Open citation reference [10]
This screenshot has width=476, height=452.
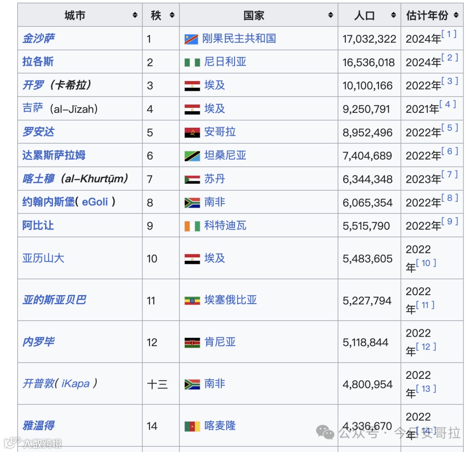click(426, 263)
